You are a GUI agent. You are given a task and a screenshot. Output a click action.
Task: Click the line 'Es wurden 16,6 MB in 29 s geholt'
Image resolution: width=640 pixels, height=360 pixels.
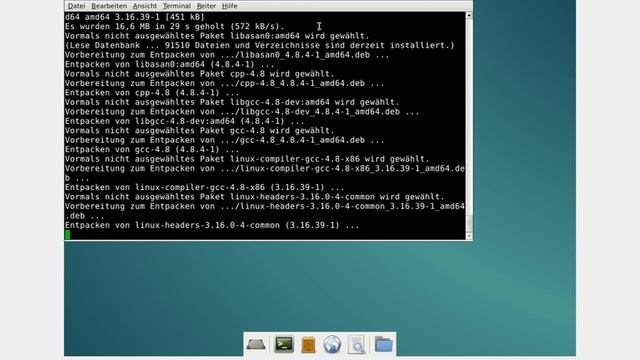[x=175, y=27]
